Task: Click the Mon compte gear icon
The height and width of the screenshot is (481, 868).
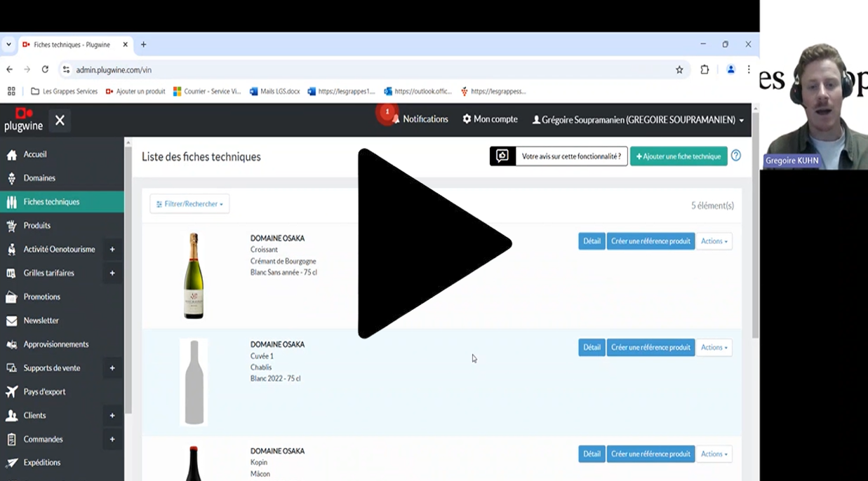Action: pos(467,119)
